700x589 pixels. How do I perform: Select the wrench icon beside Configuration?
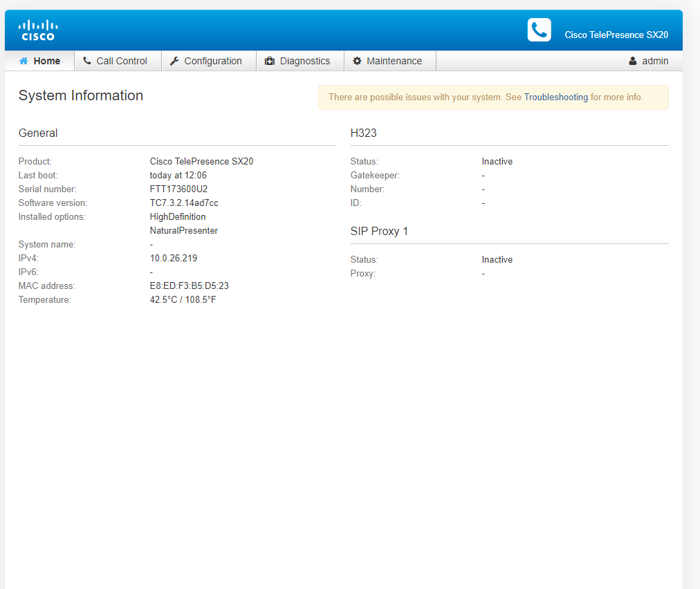click(x=174, y=61)
